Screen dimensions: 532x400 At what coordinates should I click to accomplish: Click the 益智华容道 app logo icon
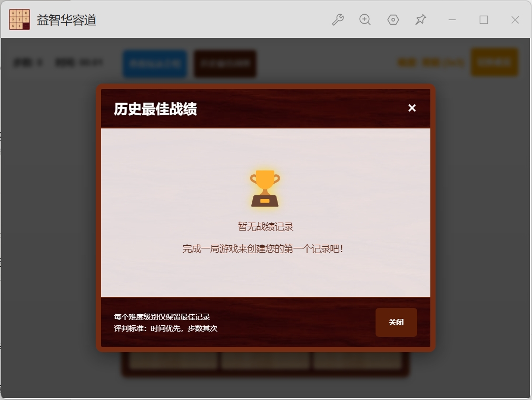click(19, 19)
